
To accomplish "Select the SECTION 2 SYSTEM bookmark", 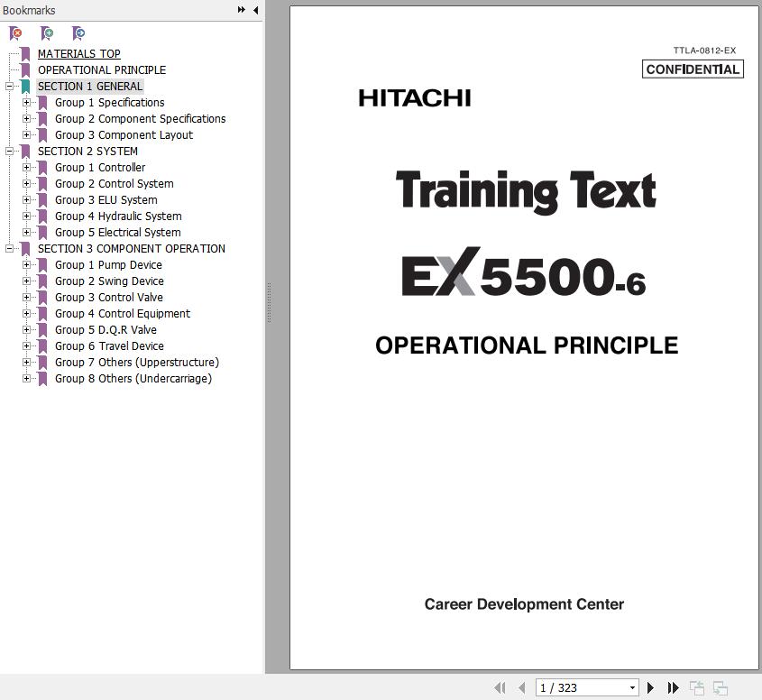I will (88, 152).
